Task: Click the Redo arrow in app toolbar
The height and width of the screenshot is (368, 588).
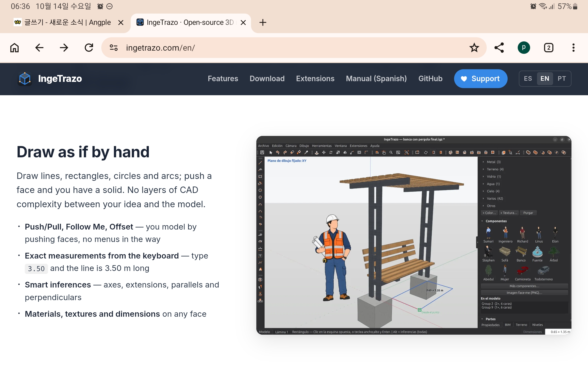Action: point(285,152)
